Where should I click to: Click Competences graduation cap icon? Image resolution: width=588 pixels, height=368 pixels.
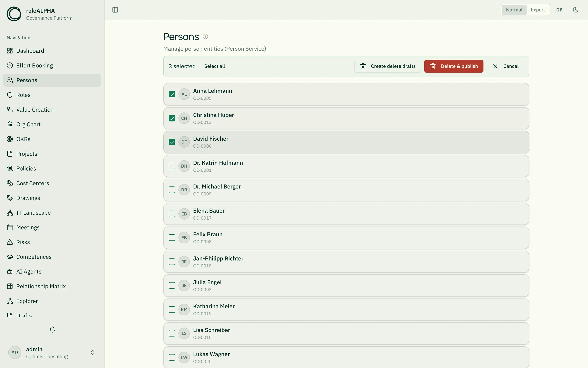(10, 257)
